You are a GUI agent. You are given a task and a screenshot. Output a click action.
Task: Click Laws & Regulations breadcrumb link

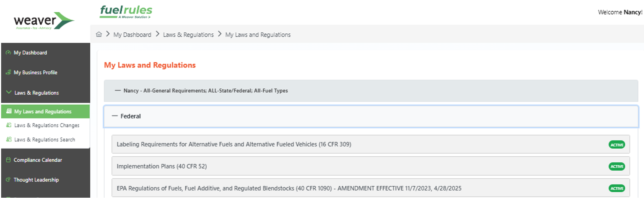(188, 34)
